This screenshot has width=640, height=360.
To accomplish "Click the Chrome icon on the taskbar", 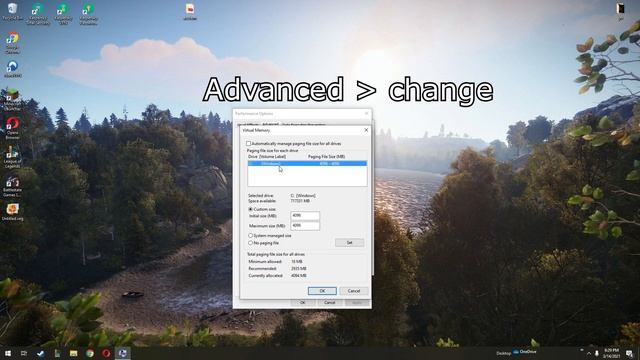I will click(x=90, y=353).
